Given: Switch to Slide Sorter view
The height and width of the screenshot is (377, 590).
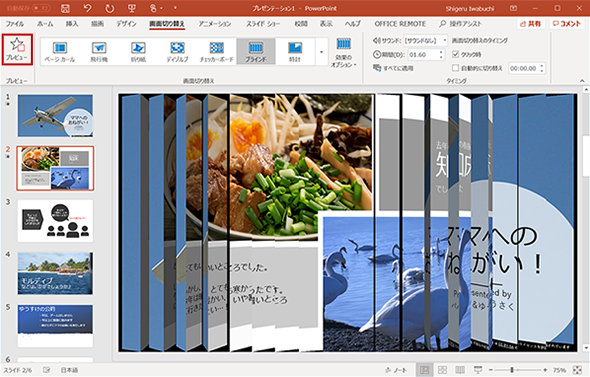Looking at the screenshot, I should point(442,370).
